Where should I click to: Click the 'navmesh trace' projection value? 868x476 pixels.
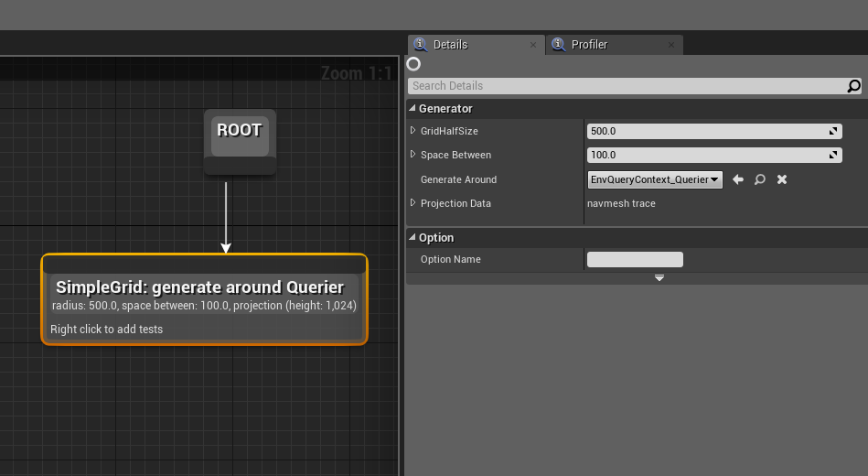click(621, 203)
